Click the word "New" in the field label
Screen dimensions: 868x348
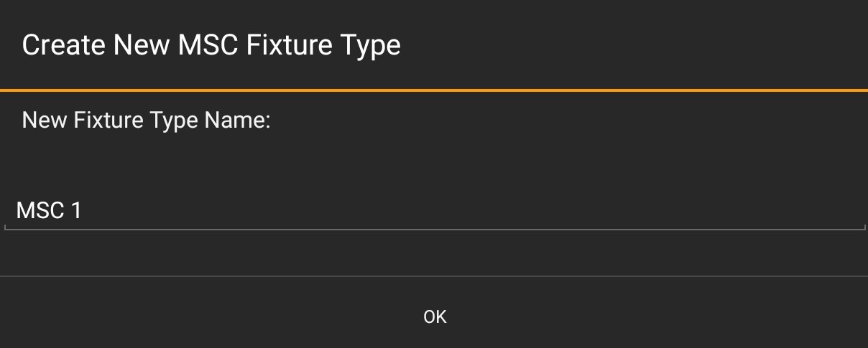(x=45, y=120)
